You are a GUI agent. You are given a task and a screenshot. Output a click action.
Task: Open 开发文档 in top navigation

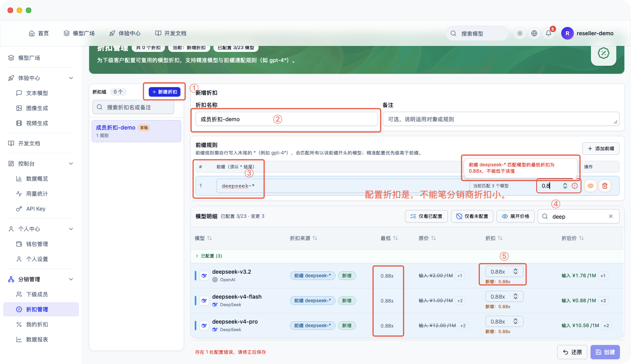(x=171, y=33)
